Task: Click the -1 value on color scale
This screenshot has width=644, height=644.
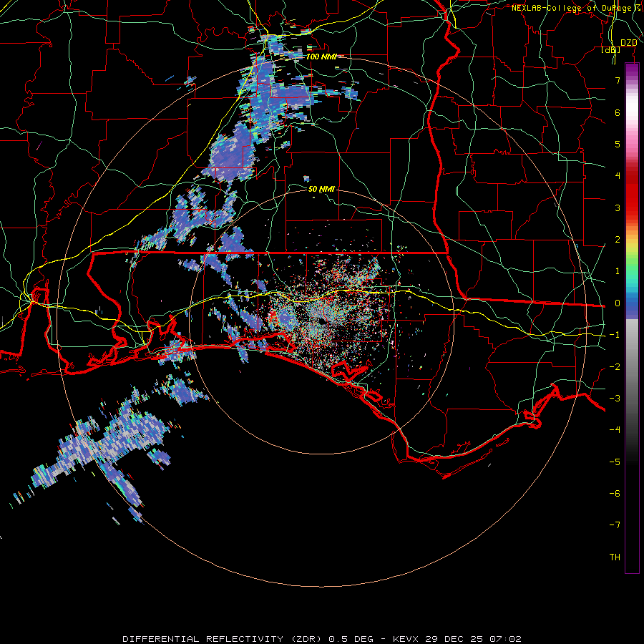Action: coord(615,335)
